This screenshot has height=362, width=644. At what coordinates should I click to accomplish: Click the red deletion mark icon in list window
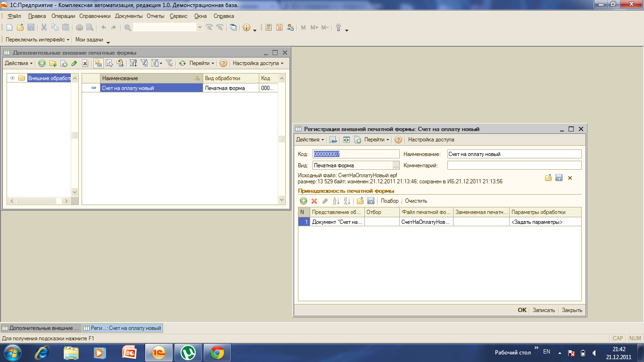coord(85,63)
